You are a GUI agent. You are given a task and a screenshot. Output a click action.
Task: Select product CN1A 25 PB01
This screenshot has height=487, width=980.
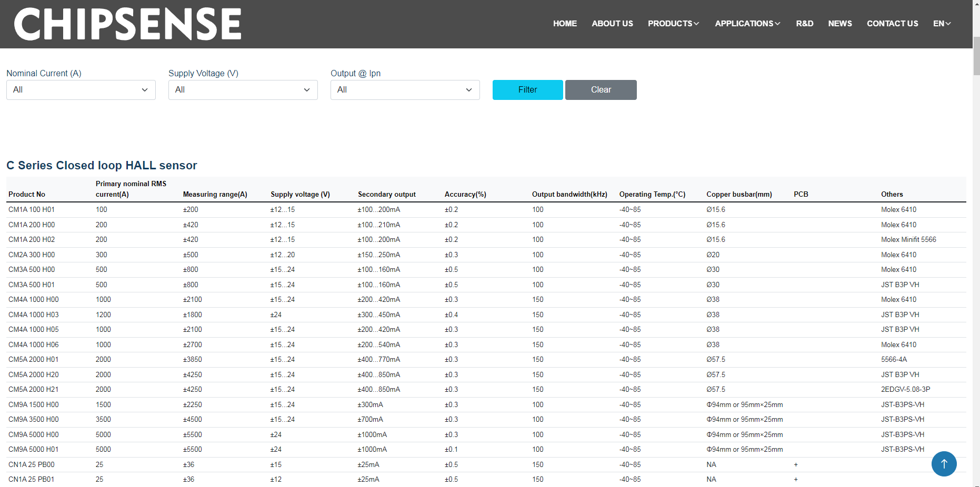[x=32, y=479]
